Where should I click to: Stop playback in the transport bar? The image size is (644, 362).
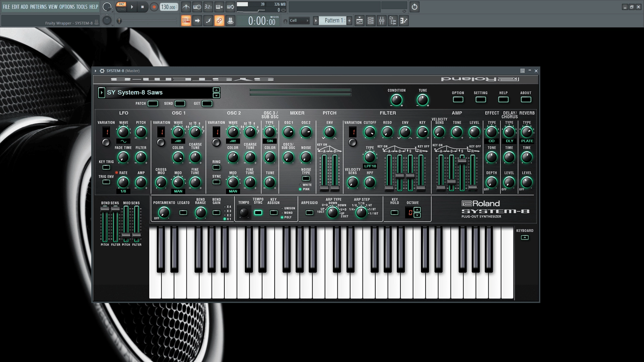142,7
